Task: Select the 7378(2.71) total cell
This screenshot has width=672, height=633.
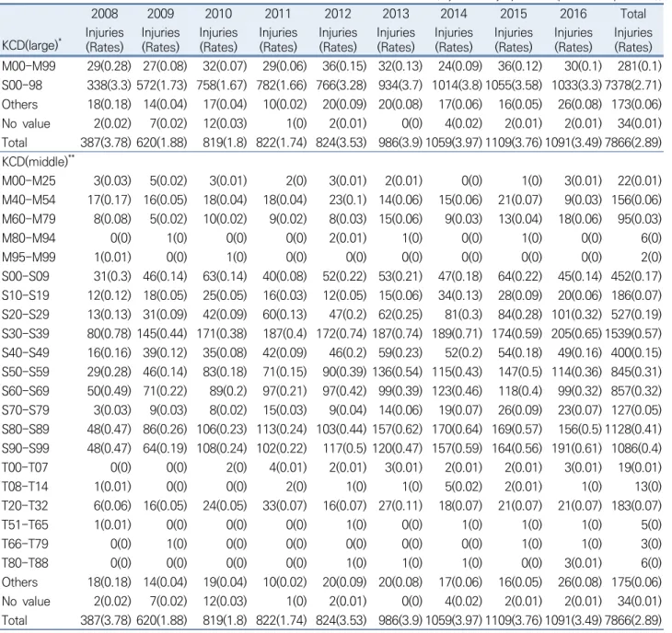Action: (633, 86)
